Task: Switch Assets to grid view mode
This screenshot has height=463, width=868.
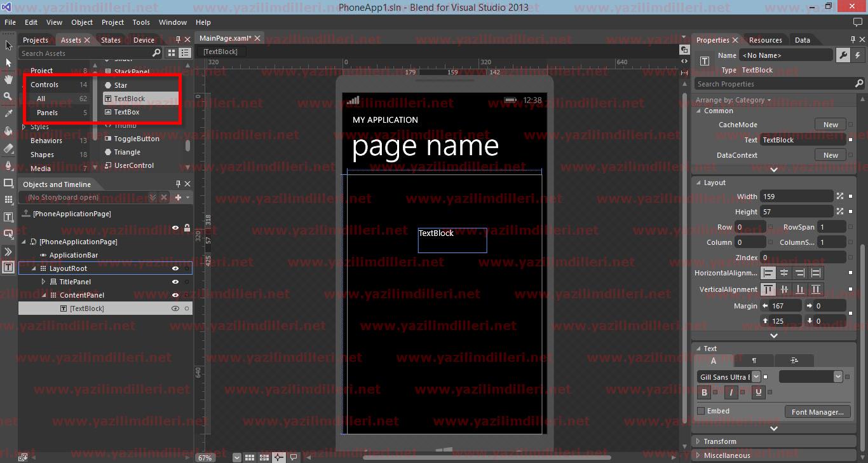Action: pos(172,53)
